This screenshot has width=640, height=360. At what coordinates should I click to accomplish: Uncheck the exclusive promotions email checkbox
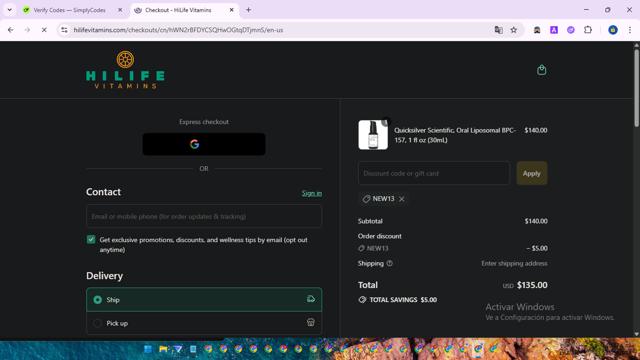tap(91, 240)
